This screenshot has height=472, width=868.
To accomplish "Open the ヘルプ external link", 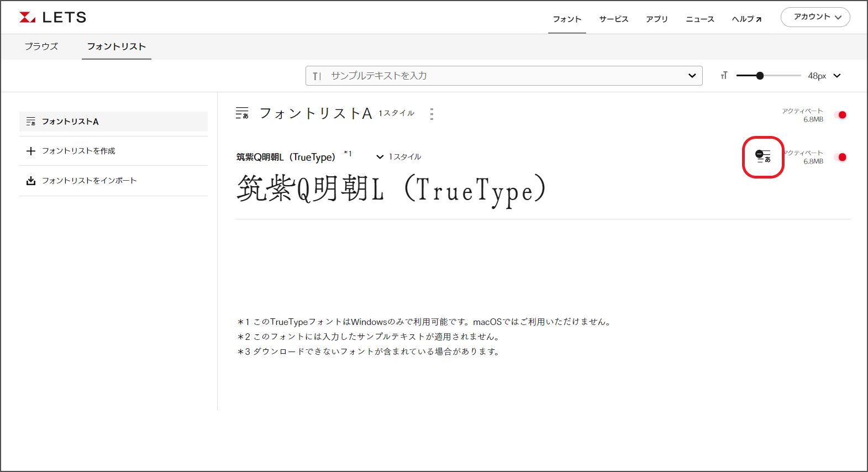I will pos(746,19).
